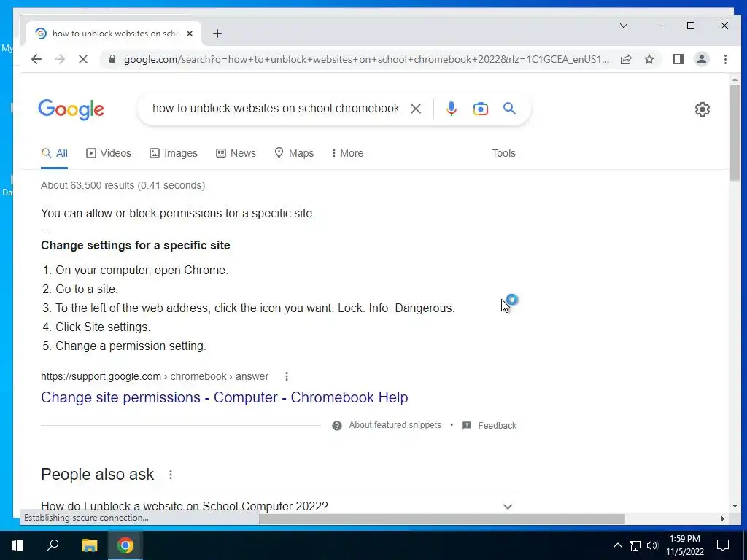Open the Chrome profile avatar
Viewport: 747px width, 560px height.
click(x=702, y=59)
